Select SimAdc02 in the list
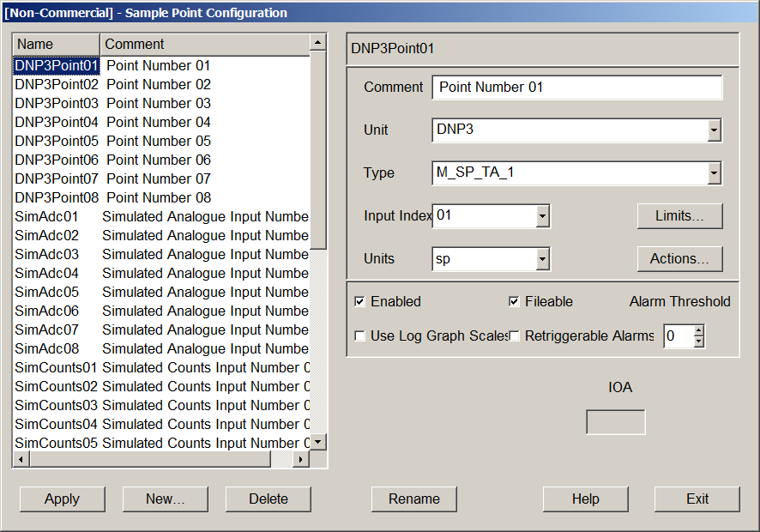The image size is (760, 532). click(x=46, y=236)
